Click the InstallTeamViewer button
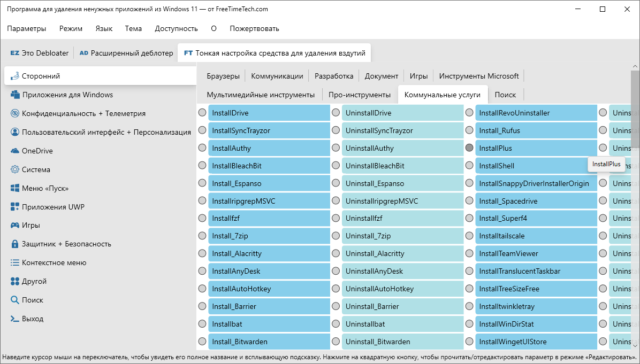Screen dimensions: 640x364 coord(536,253)
